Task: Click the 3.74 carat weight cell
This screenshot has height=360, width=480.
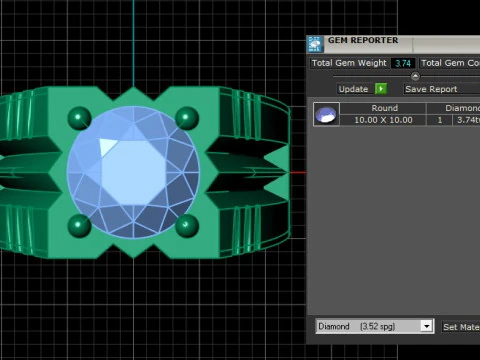Action: pyautogui.click(x=467, y=120)
